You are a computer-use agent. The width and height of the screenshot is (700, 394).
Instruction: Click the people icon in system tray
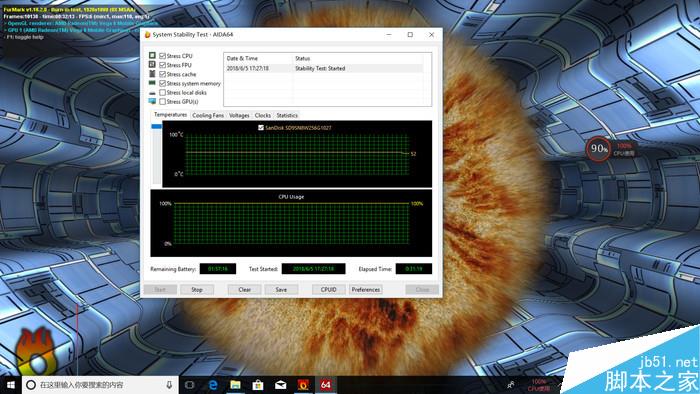click(511, 385)
